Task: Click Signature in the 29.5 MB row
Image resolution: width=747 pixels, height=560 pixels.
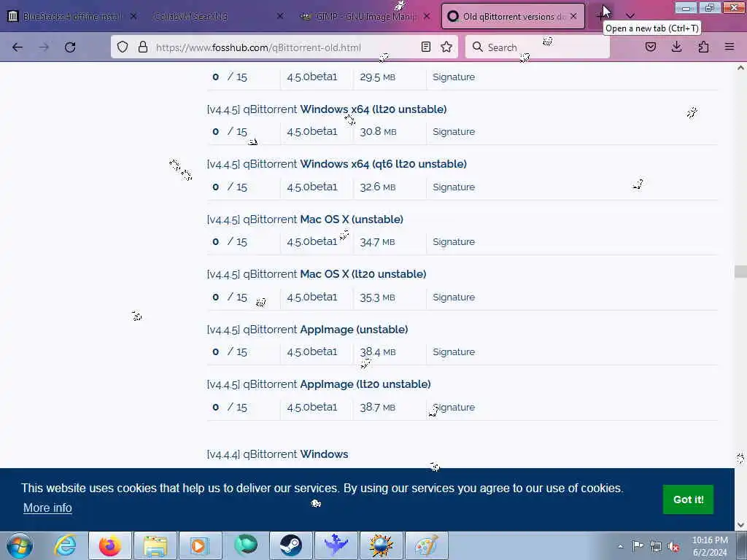Action: coord(454,77)
